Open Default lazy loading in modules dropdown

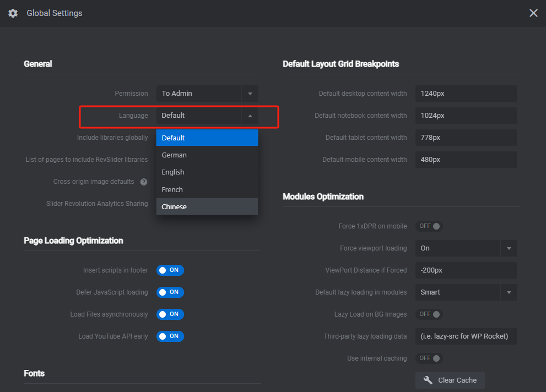509,292
